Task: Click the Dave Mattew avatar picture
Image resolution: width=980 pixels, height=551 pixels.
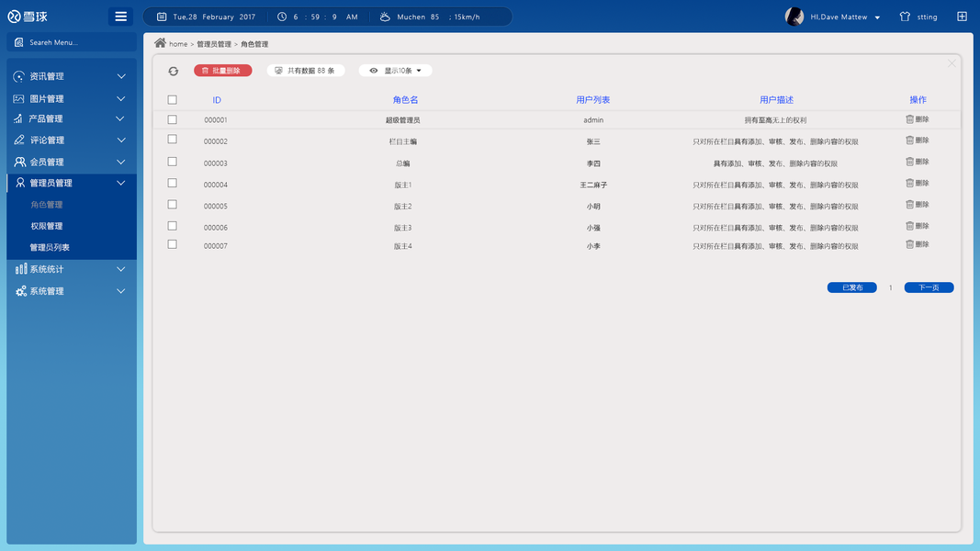Action: [794, 17]
